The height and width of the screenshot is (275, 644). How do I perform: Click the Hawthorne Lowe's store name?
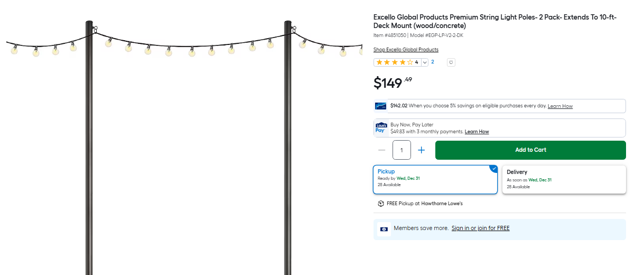click(x=442, y=204)
